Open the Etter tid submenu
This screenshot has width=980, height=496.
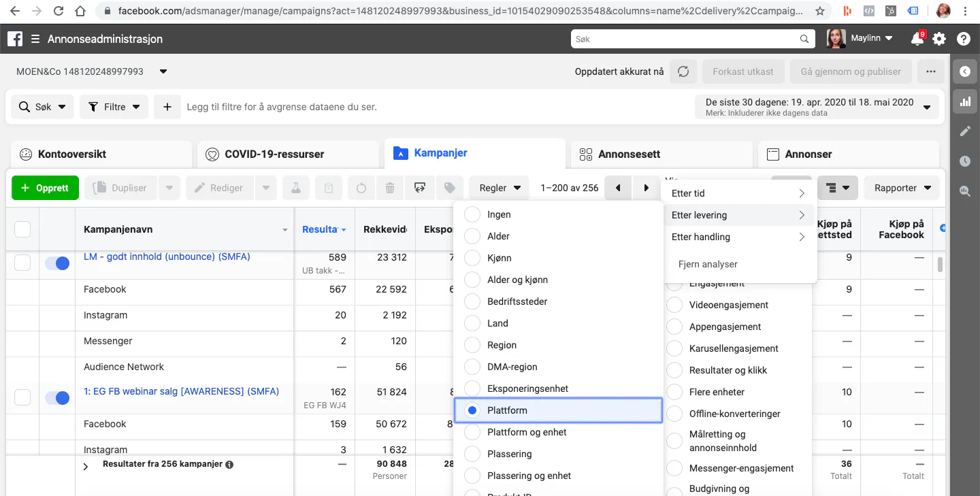click(x=739, y=193)
